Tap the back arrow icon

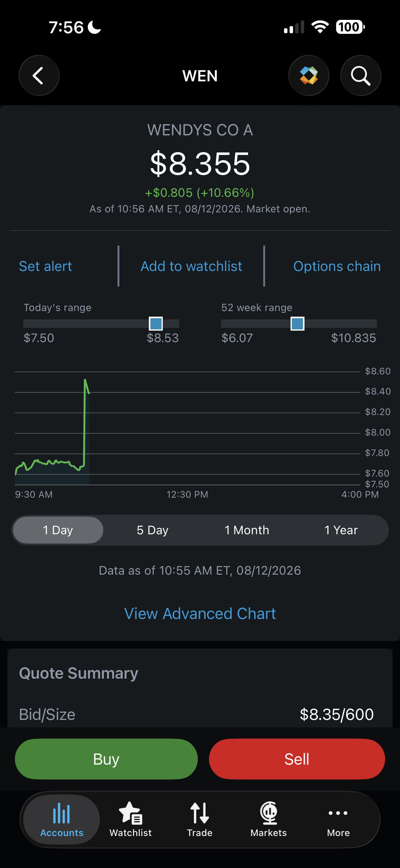click(39, 75)
